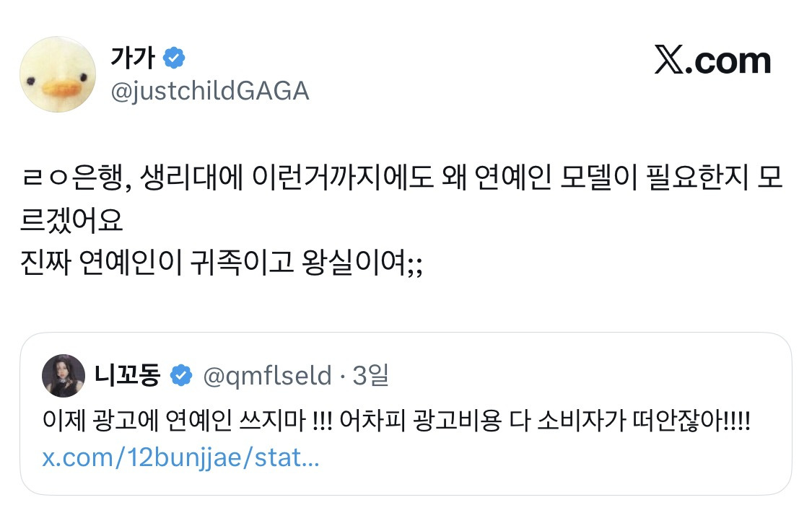The height and width of the screenshot is (531, 812).
Task: Click the blue verified badge beside 가가
Action: tap(174, 58)
